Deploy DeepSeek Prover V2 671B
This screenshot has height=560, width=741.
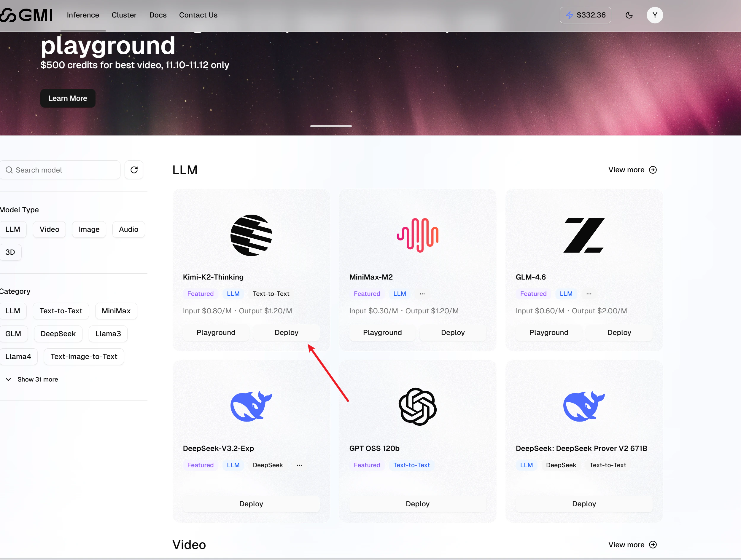coord(584,504)
